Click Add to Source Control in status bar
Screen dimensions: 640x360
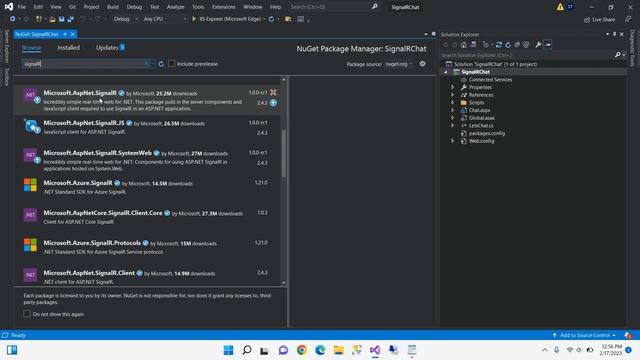coord(584,335)
